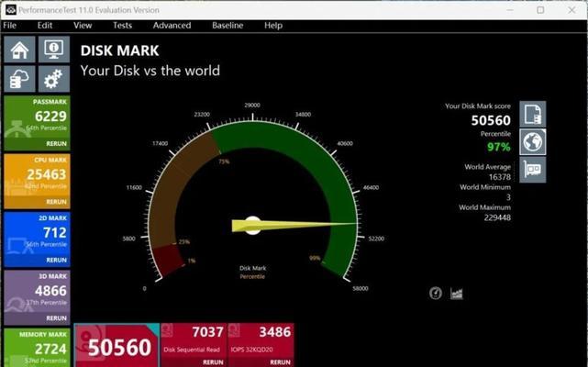Image resolution: width=588 pixels, height=367 pixels.
Task: Click the Disk Sequential Read 7037 tile
Action: pyautogui.click(x=194, y=345)
